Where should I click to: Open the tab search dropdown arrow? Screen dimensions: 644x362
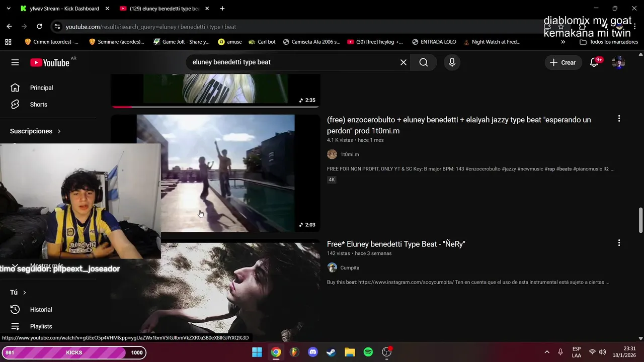click(8, 9)
